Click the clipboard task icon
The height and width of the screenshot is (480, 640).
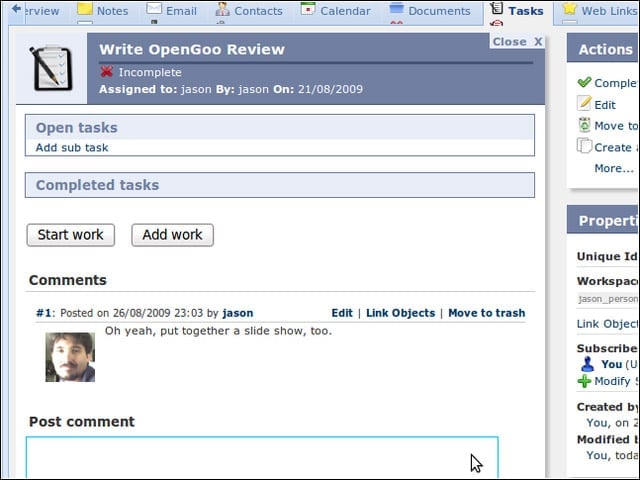click(51, 68)
